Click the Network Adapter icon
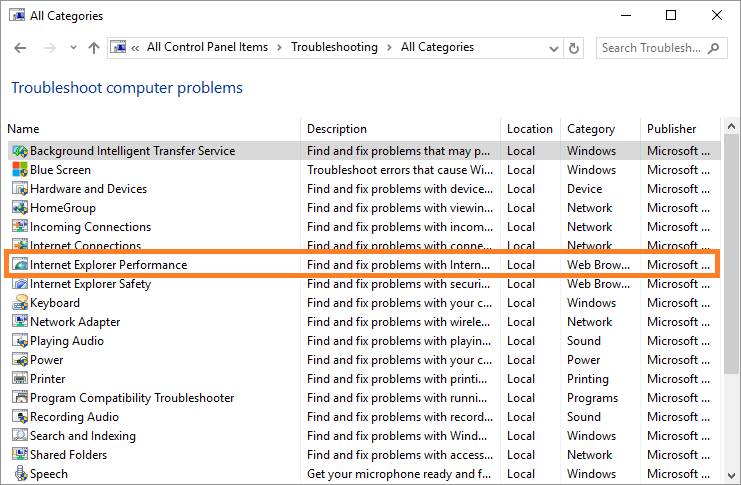 coord(20,321)
